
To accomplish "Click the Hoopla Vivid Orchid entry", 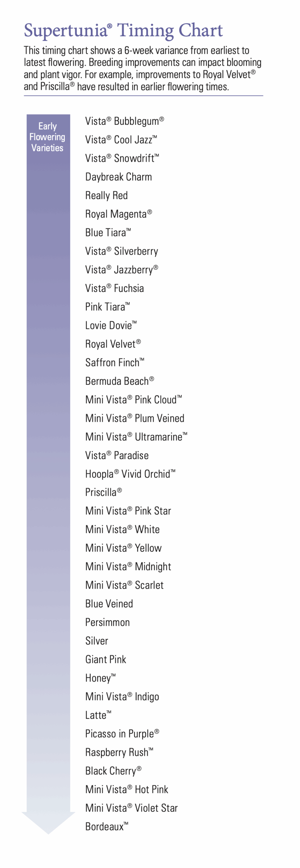I will [130, 474].
